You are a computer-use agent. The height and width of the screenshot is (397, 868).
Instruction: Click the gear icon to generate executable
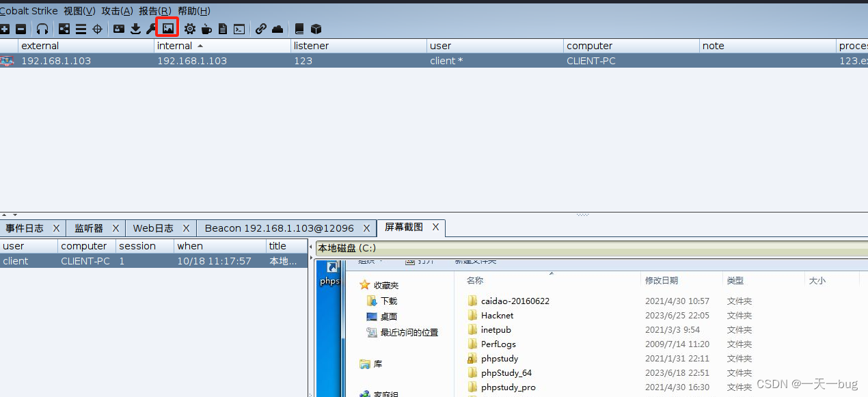pyautogui.click(x=189, y=29)
